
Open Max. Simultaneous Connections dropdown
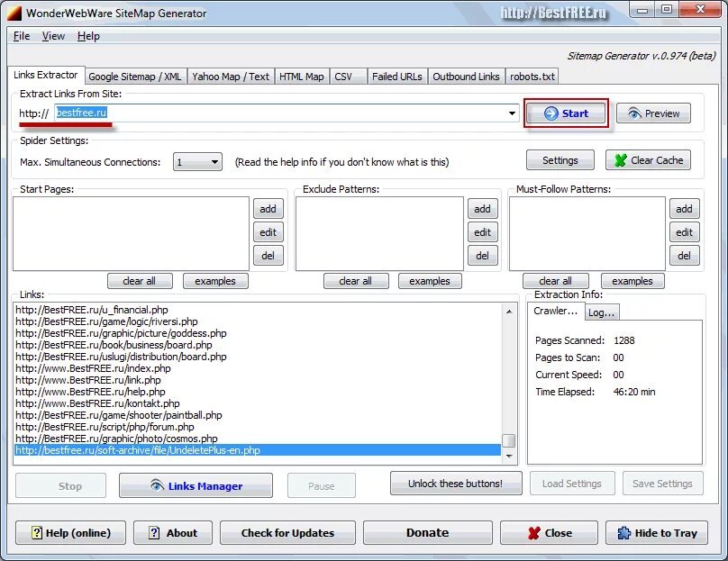[198, 162]
